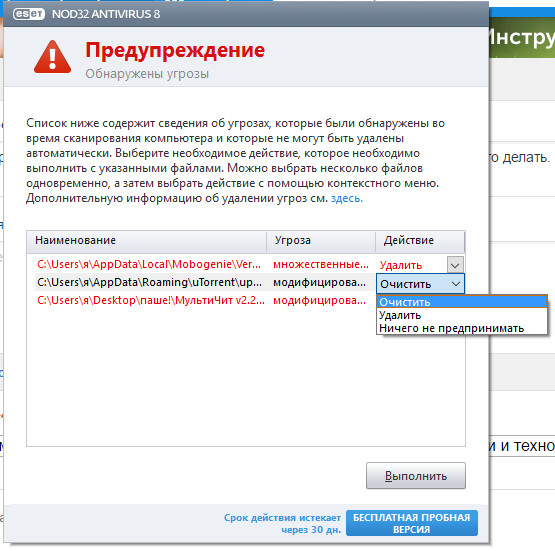Click the chevron of the Очистить combo box
The height and width of the screenshot is (551, 555).
[456, 284]
